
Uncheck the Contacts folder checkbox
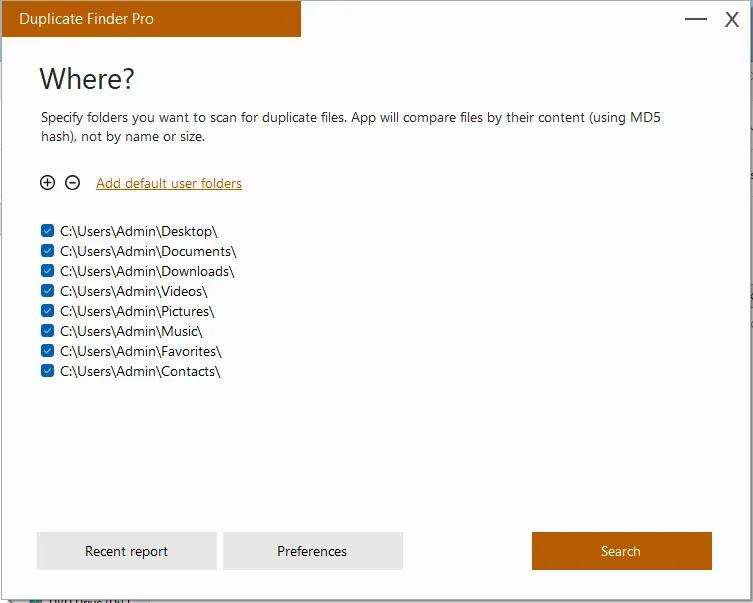(47, 371)
